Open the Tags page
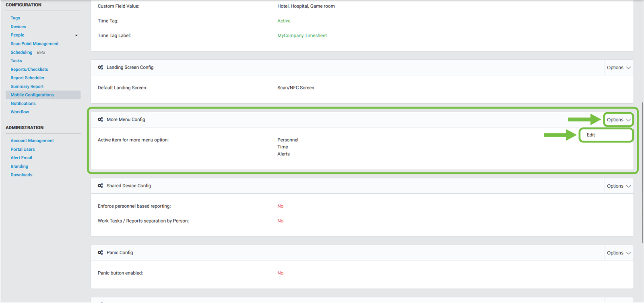This screenshot has height=303, width=644. (15, 18)
